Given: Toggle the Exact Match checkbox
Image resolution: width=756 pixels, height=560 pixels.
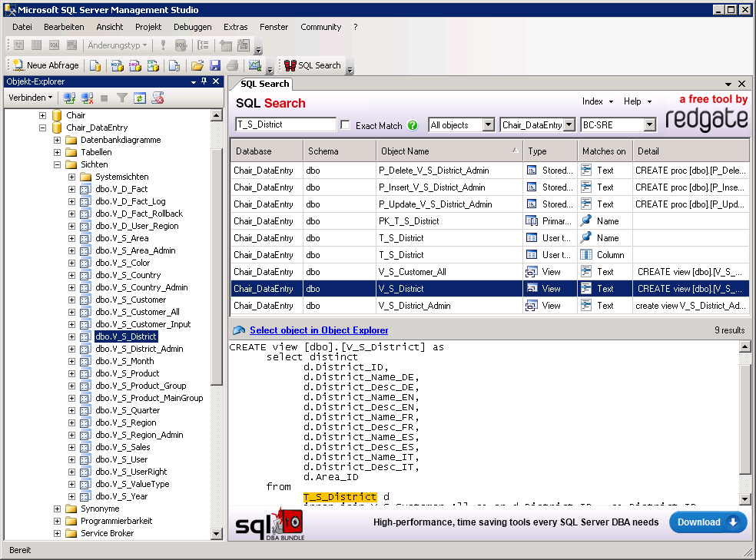Looking at the screenshot, I should point(345,125).
